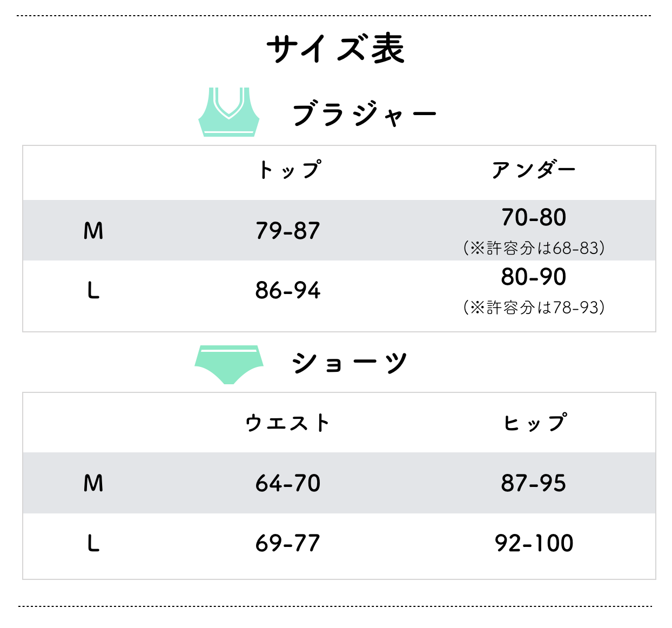Screen dimensions: 672x628
Task: Select the ブラジャー section heading
Action: [x=364, y=115]
